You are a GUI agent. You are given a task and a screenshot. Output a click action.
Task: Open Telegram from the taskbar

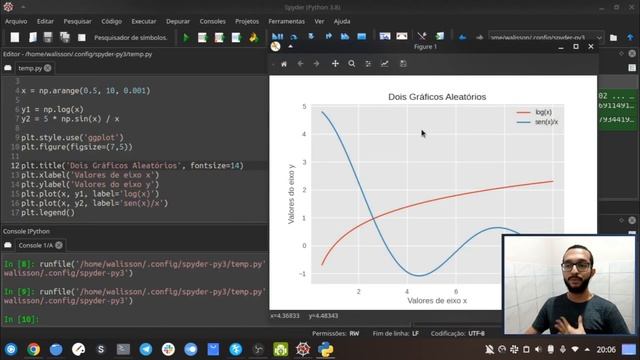point(146,349)
